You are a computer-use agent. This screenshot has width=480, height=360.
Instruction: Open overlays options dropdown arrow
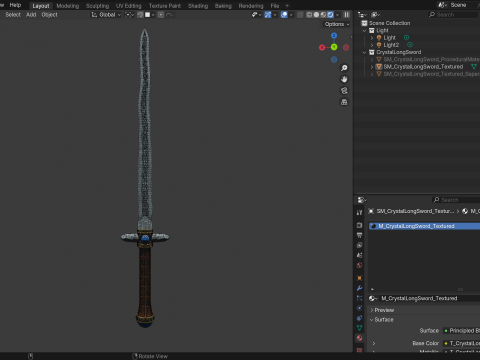291,15
